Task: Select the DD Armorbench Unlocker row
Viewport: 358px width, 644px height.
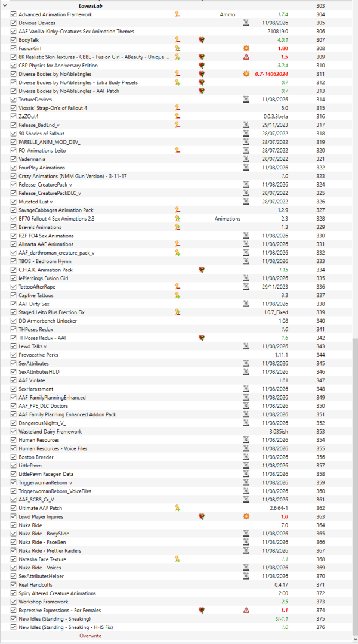Action: pos(176,321)
